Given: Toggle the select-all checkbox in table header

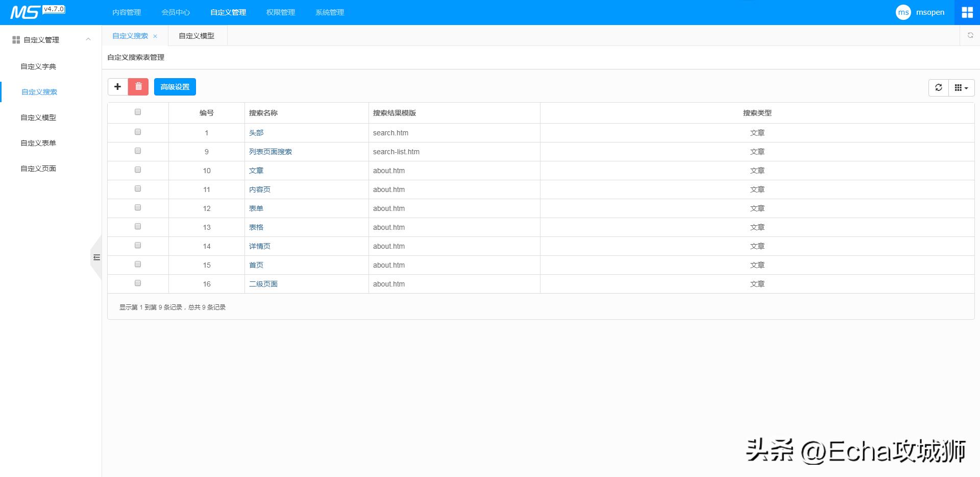Looking at the screenshot, I should [138, 112].
